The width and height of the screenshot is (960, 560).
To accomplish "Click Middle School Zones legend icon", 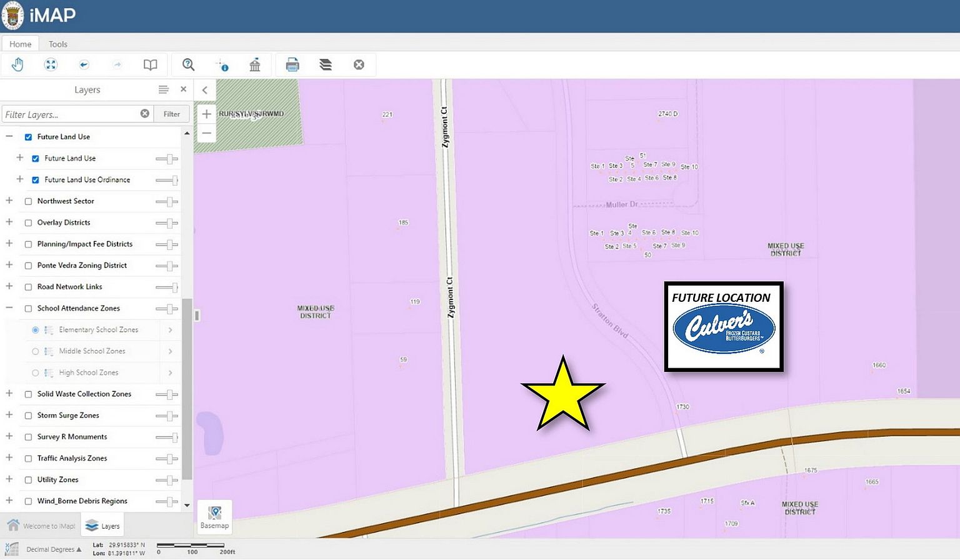I will [49, 351].
